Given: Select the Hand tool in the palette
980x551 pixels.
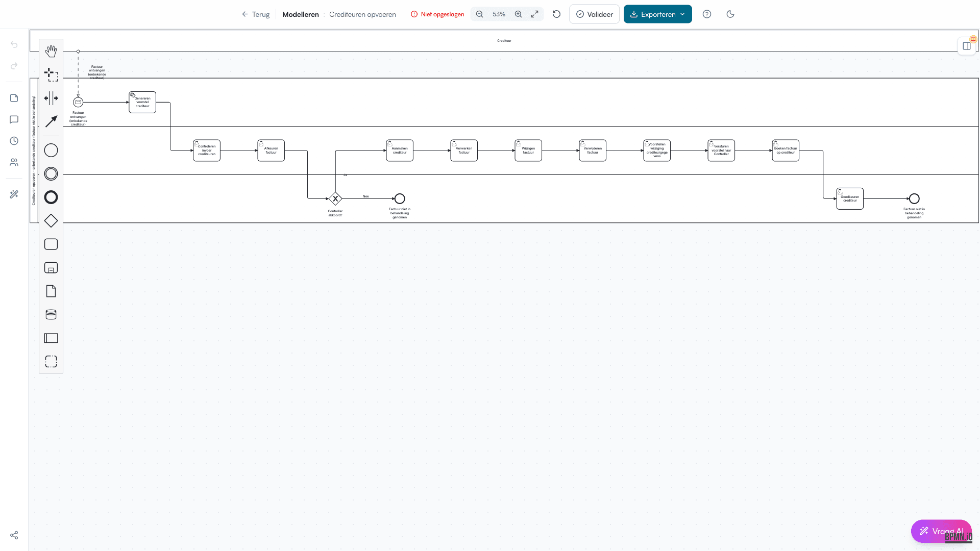Looking at the screenshot, I should 51,51.
